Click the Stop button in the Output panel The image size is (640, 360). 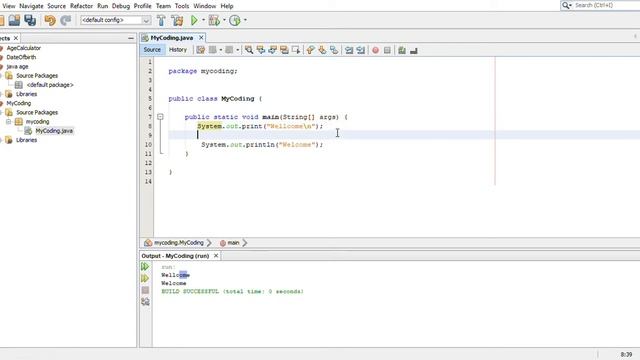point(145,290)
